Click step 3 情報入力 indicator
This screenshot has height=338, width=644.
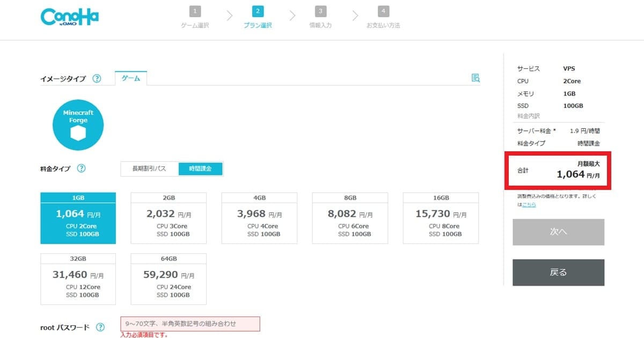320,17
